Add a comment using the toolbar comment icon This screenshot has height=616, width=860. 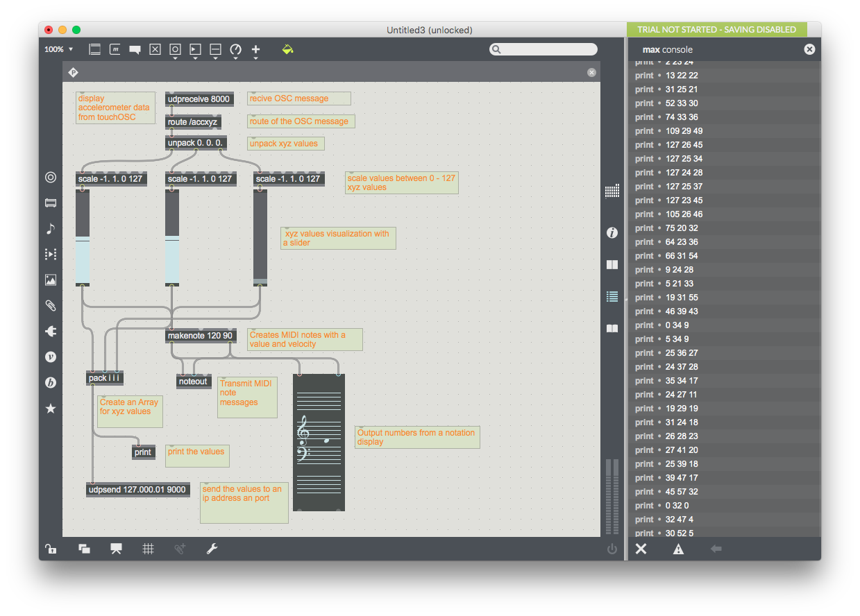(x=135, y=49)
